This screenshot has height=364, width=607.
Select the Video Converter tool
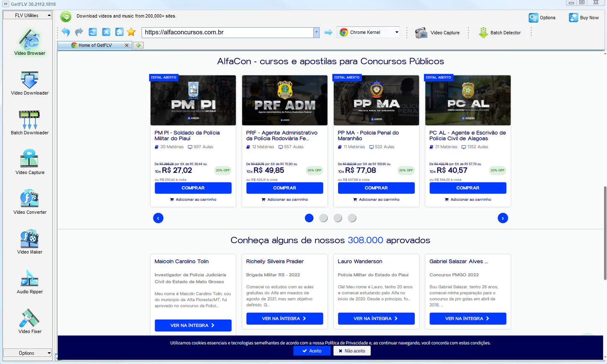coord(30,202)
